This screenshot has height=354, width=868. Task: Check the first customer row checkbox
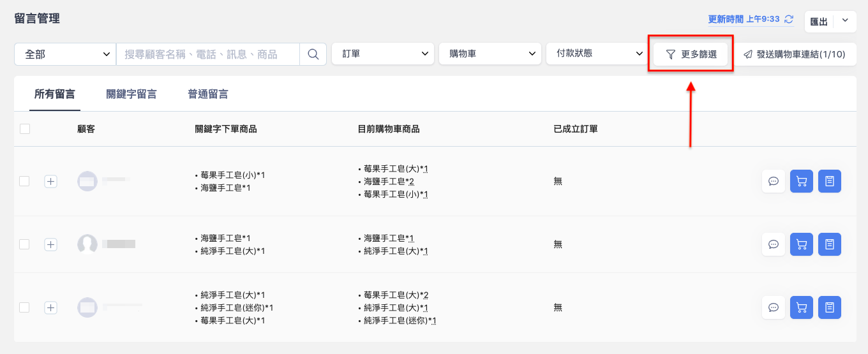click(x=24, y=181)
